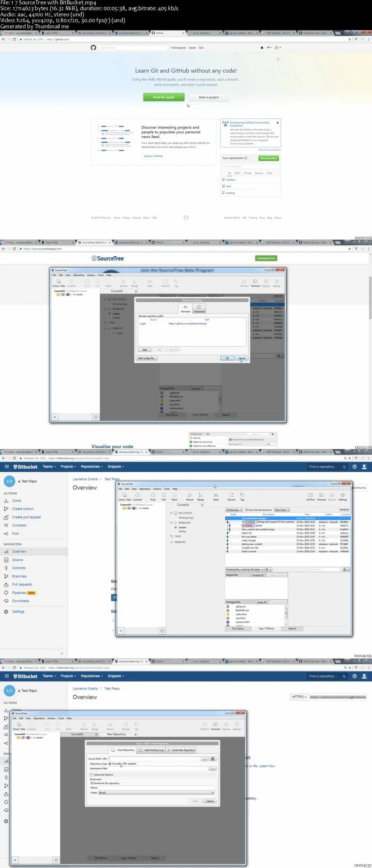The width and height of the screenshot is (372, 868).
Task: Click the Push icon in SourceTree 00:04:09 frame
Action: 153,495
